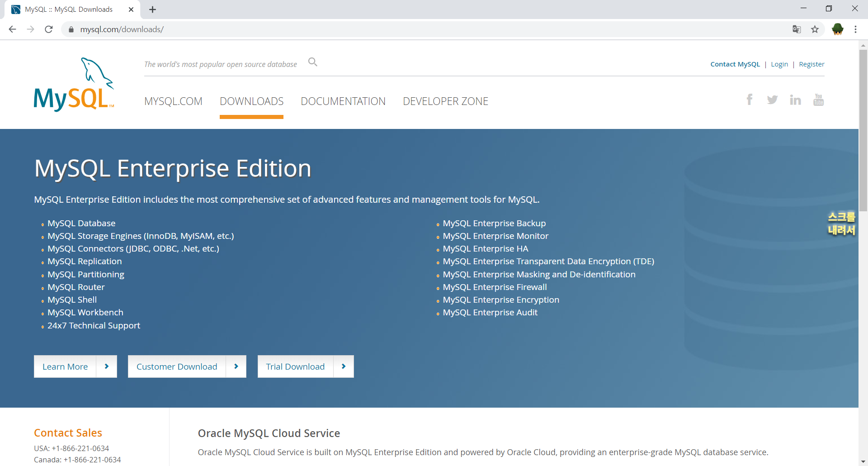The image size is (868, 466).
Task: Select the MYSQL.COM nav tab
Action: (x=173, y=101)
